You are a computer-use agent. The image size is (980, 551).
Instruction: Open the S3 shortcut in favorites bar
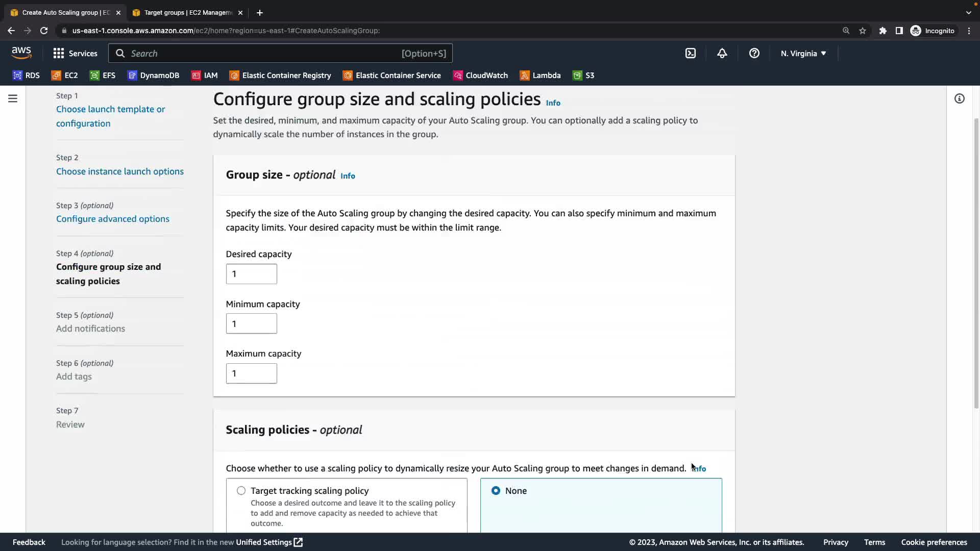[x=583, y=76]
